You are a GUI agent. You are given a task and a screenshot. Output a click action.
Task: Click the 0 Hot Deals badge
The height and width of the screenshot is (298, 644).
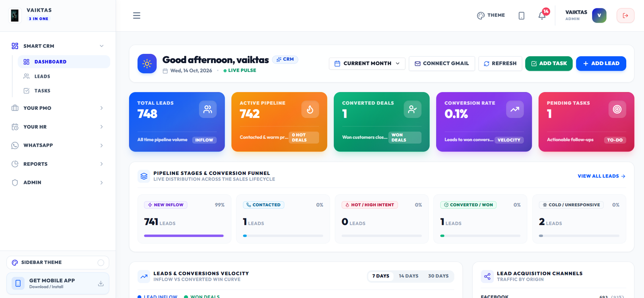point(304,138)
